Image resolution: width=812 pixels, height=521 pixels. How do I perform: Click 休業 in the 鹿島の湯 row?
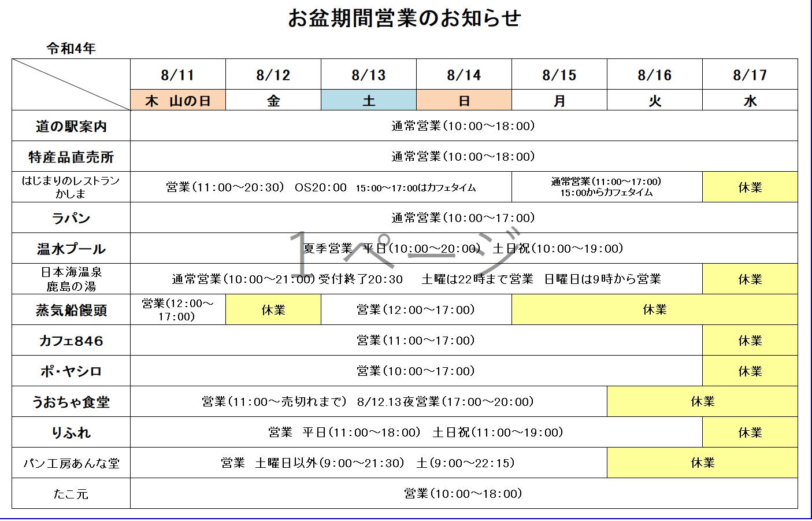pyautogui.click(x=750, y=279)
